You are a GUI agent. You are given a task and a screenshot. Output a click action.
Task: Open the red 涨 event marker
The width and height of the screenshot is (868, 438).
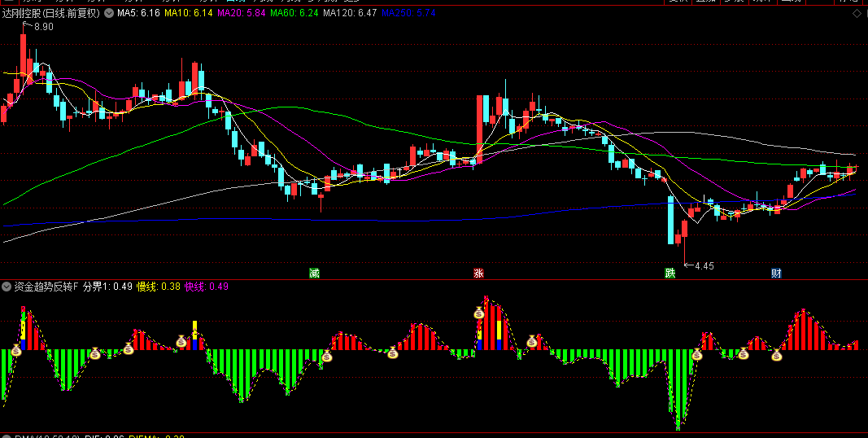click(x=479, y=273)
